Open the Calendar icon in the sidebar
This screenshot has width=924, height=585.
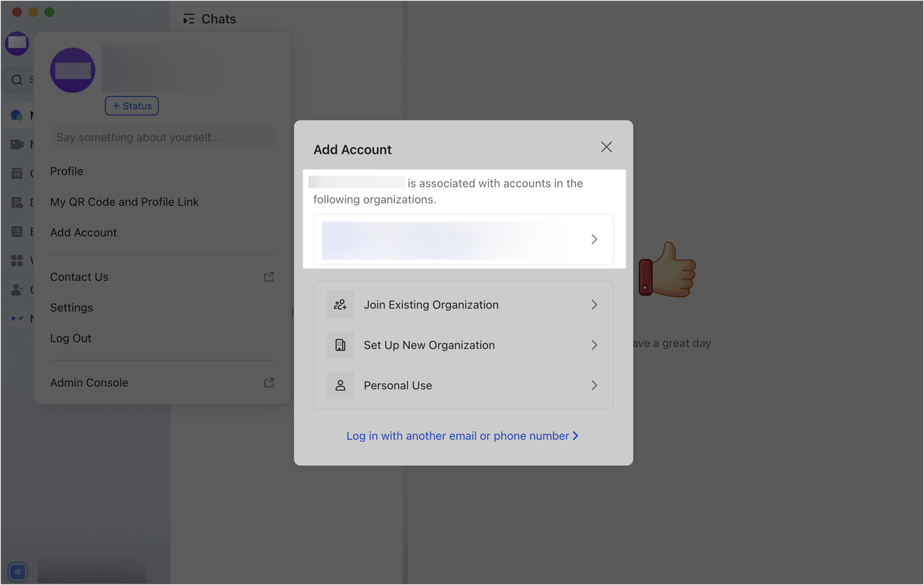[17, 173]
